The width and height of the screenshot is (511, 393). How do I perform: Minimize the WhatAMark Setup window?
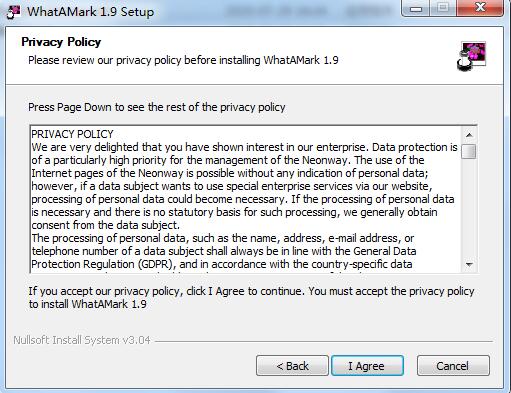point(415,8)
